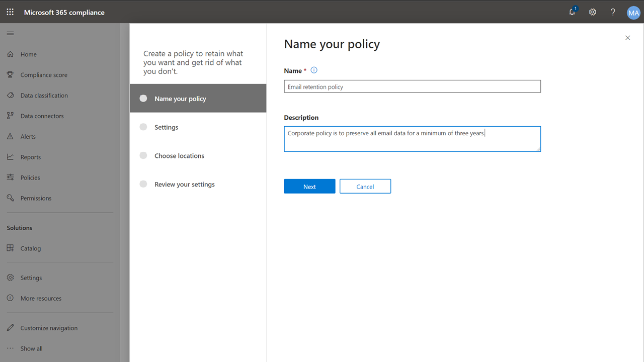
Task: Click the Catalog grid icon
Action: pos(10,248)
